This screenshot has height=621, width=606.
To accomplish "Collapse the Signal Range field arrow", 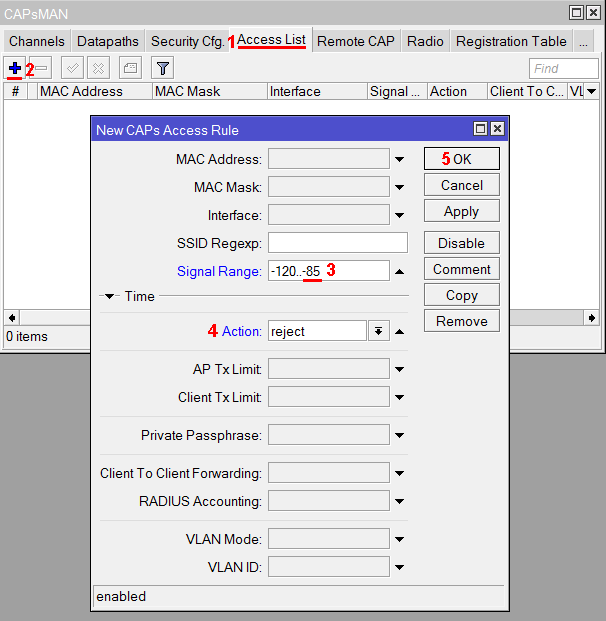I will click(399, 272).
